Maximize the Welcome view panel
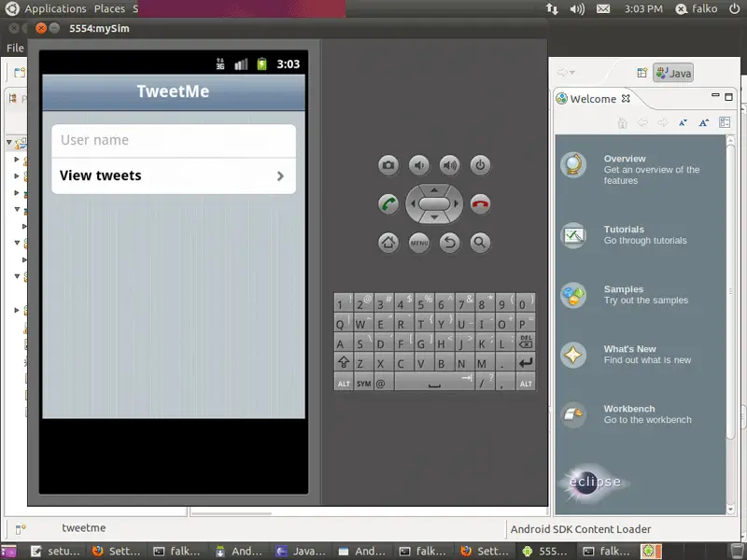Screen dimensions: 747x560 click(728, 97)
